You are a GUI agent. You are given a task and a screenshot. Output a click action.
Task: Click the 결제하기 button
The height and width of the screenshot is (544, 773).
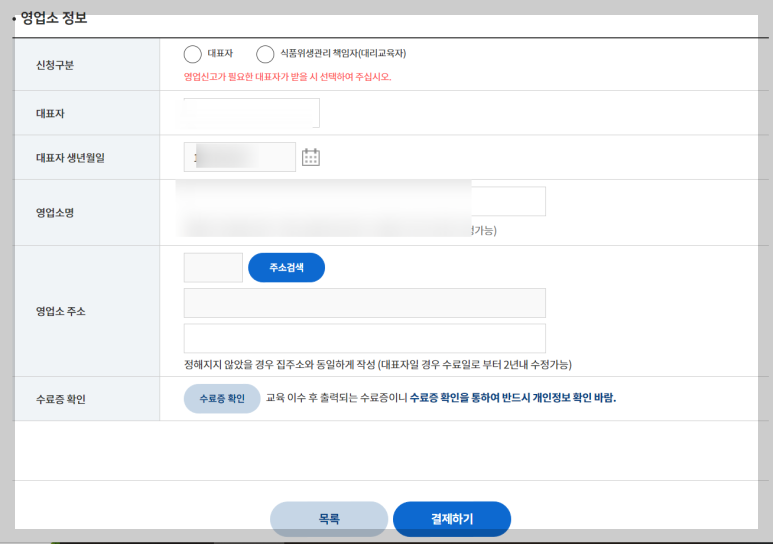pyautogui.click(x=452, y=519)
